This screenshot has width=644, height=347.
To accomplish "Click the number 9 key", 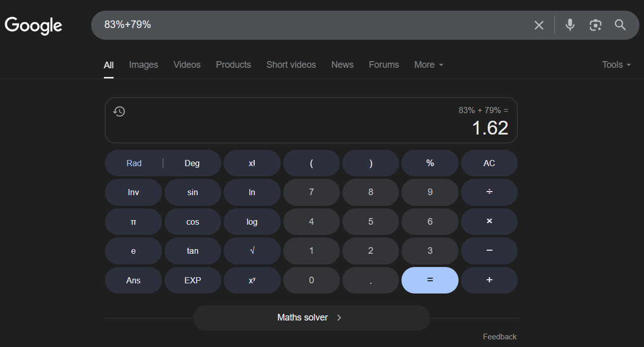I will coord(430,193).
